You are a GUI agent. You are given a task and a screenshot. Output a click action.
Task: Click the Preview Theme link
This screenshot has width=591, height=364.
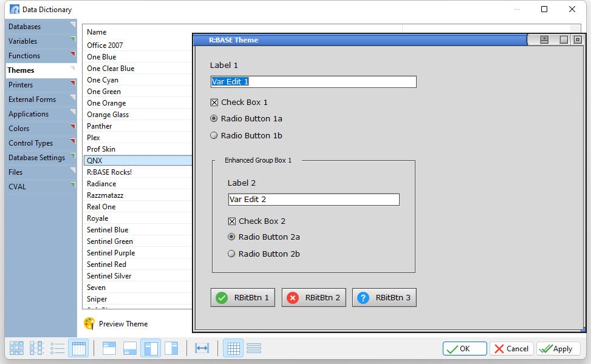pyautogui.click(x=123, y=324)
